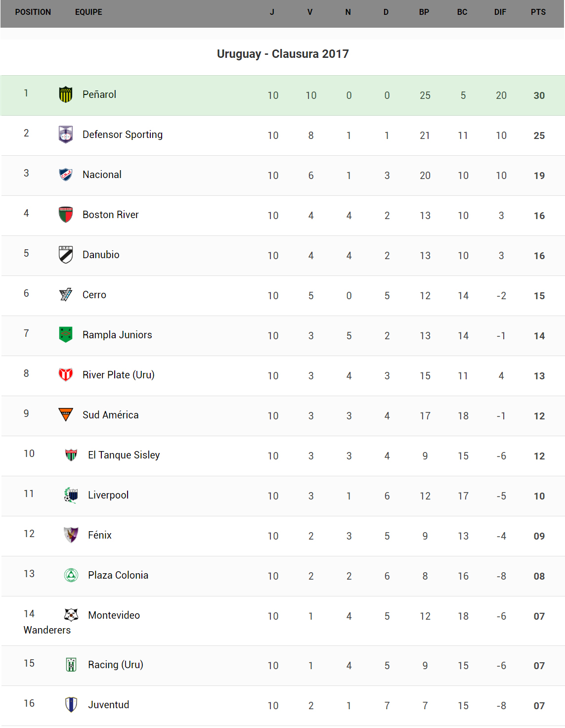Screen dimensions: 565x728
Task: Click the Boston River crest icon
Action: pyautogui.click(x=66, y=215)
